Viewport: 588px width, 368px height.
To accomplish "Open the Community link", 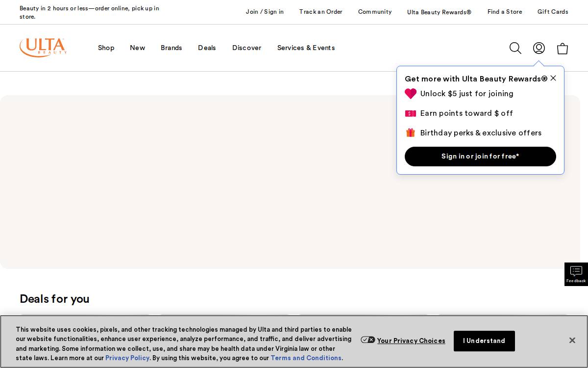I will (x=375, y=12).
